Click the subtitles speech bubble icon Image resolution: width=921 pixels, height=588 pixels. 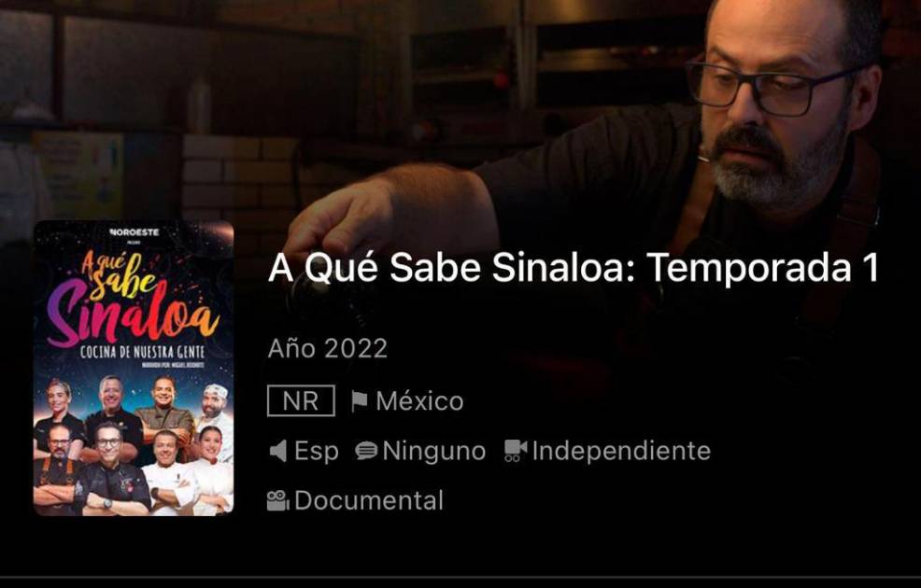366,451
